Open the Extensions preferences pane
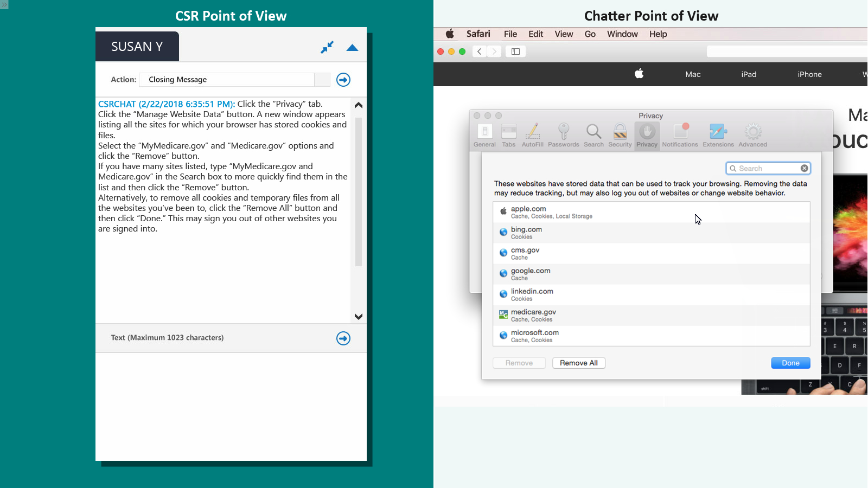 pyautogui.click(x=717, y=134)
